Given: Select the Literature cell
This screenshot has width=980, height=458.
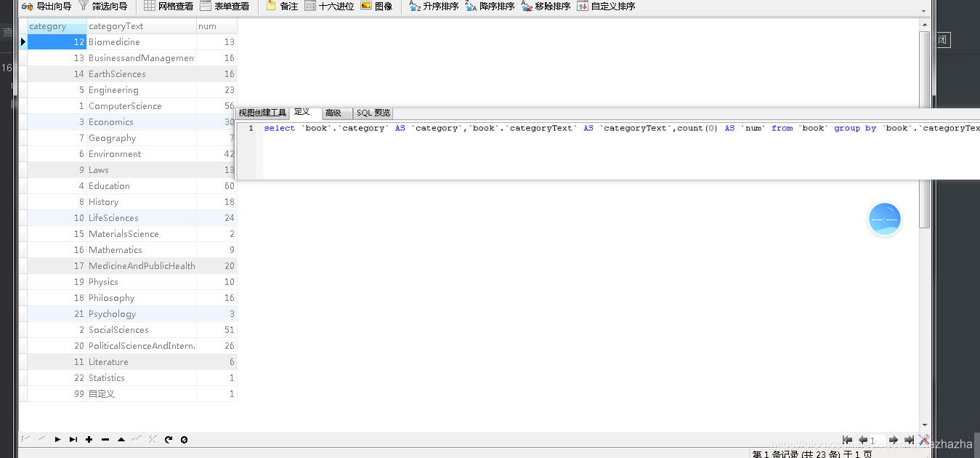Looking at the screenshot, I should (x=142, y=362).
